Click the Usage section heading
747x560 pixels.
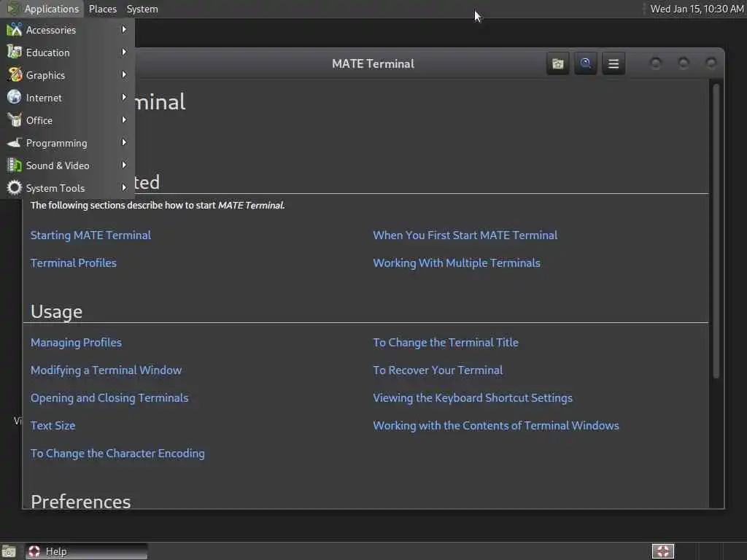point(56,311)
